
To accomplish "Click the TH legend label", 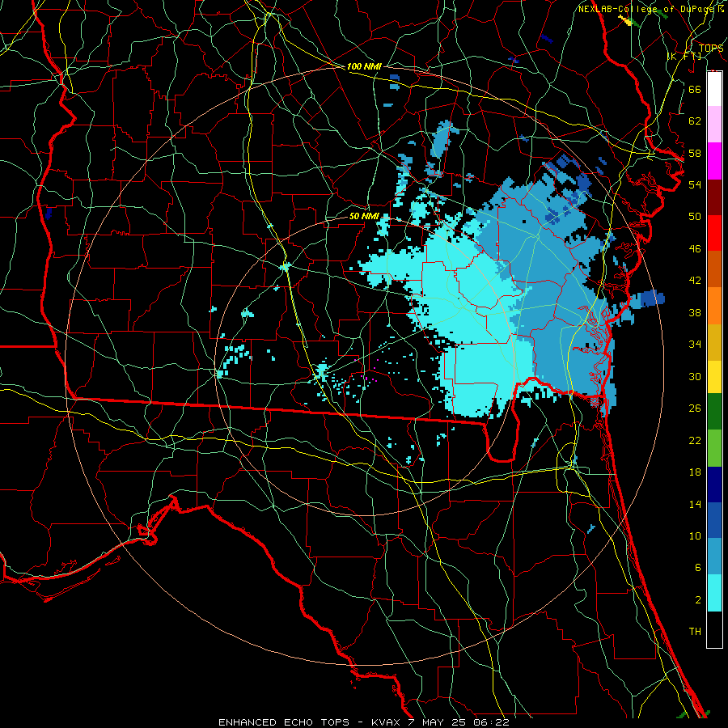I will point(695,632).
